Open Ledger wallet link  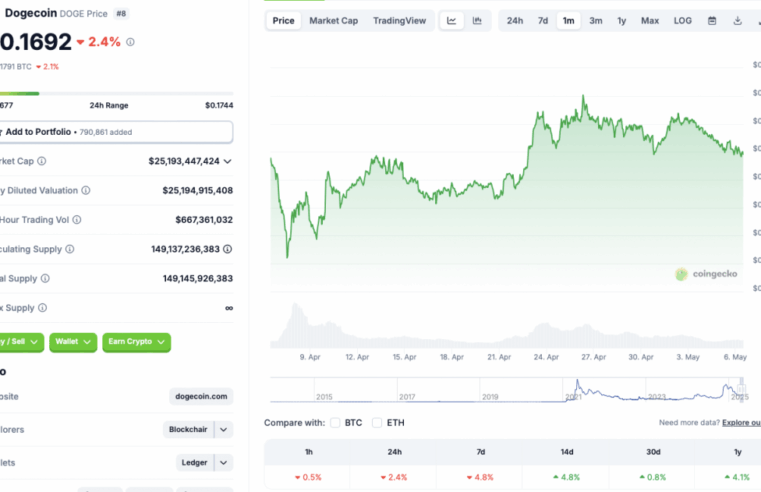195,462
